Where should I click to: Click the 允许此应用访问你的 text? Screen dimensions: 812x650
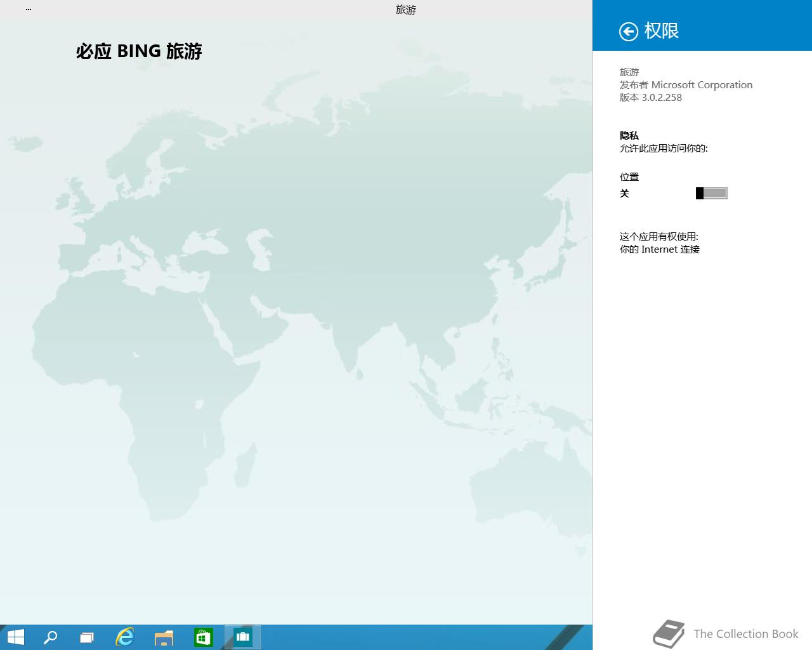(664, 149)
